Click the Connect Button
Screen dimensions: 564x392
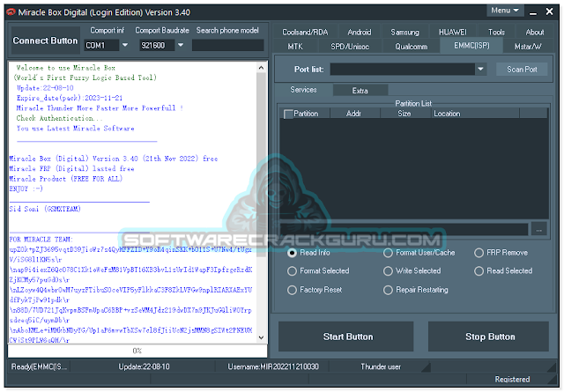tap(45, 41)
